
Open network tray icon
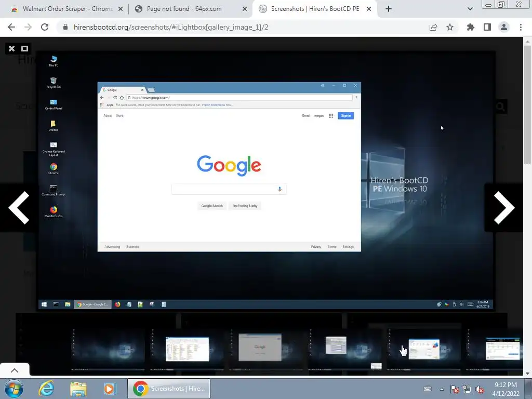tap(467, 389)
